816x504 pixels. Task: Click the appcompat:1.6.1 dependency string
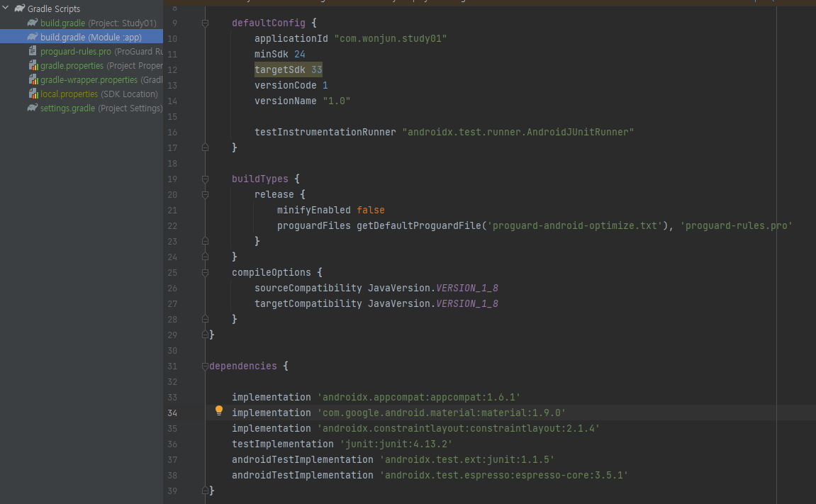(418, 398)
